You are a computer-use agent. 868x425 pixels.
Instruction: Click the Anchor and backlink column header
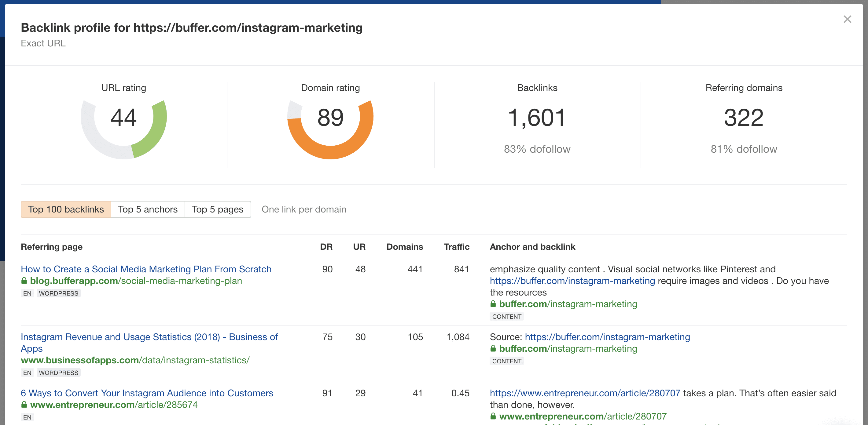532,247
